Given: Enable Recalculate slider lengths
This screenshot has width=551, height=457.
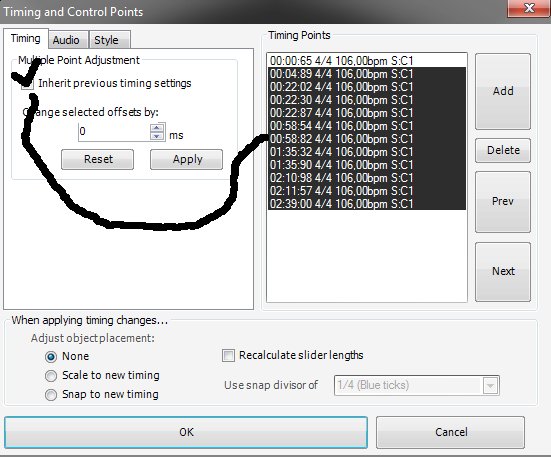Looking at the screenshot, I should pyautogui.click(x=228, y=355).
